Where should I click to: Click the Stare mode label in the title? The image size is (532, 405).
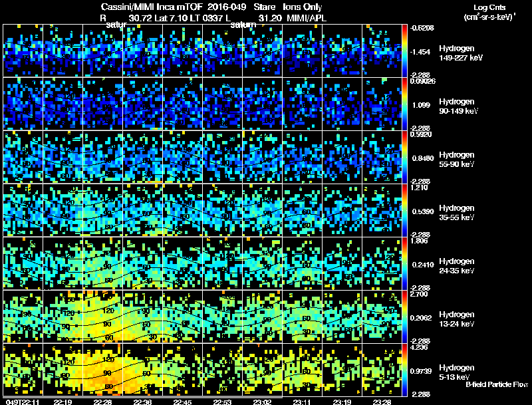pos(264,7)
